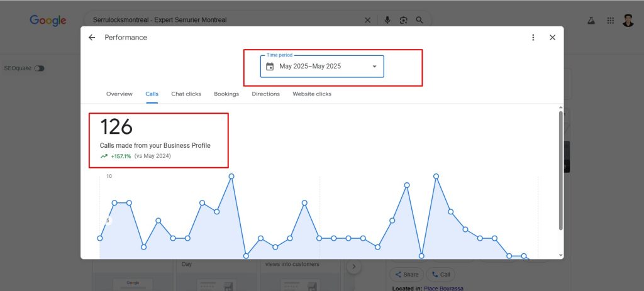Click the Performance dialog title
This screenshot has height=291, width=644.
click(126, 37)
